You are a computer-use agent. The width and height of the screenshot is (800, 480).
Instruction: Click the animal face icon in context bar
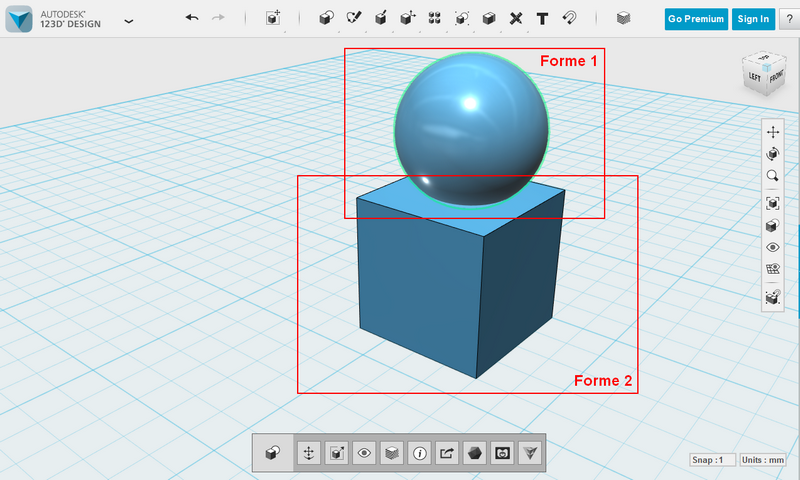[x=502, y=453]
